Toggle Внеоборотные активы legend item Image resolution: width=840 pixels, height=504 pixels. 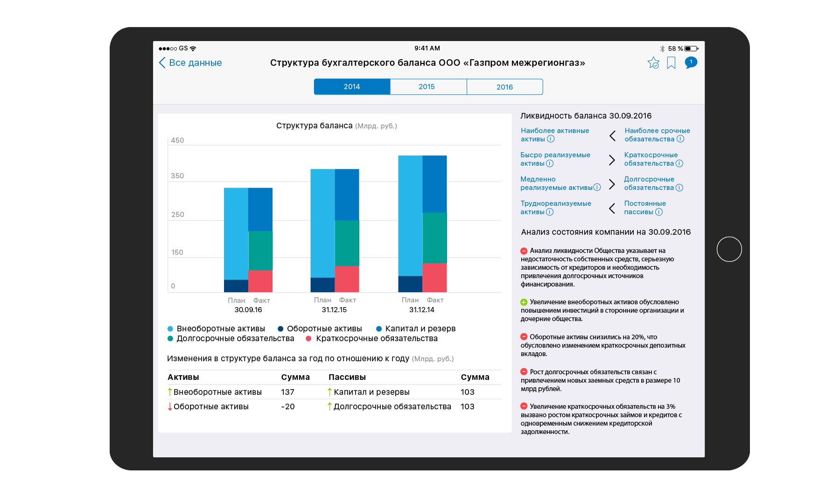point(217,329)
